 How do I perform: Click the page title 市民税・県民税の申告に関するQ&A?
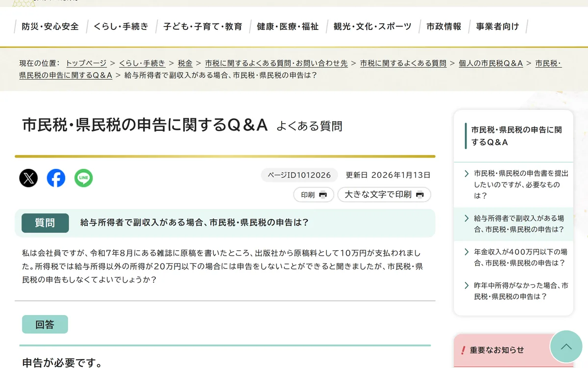(x=145, y=126)
